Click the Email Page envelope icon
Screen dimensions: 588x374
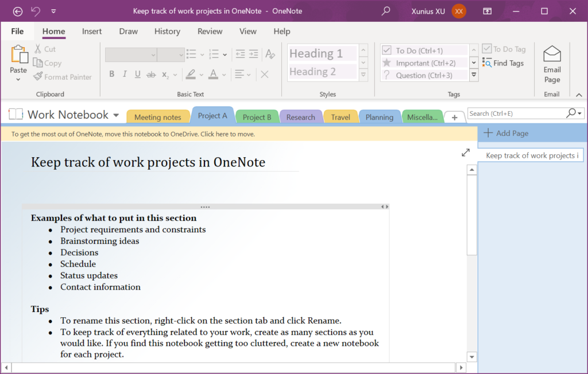click(x=552, y=54)
